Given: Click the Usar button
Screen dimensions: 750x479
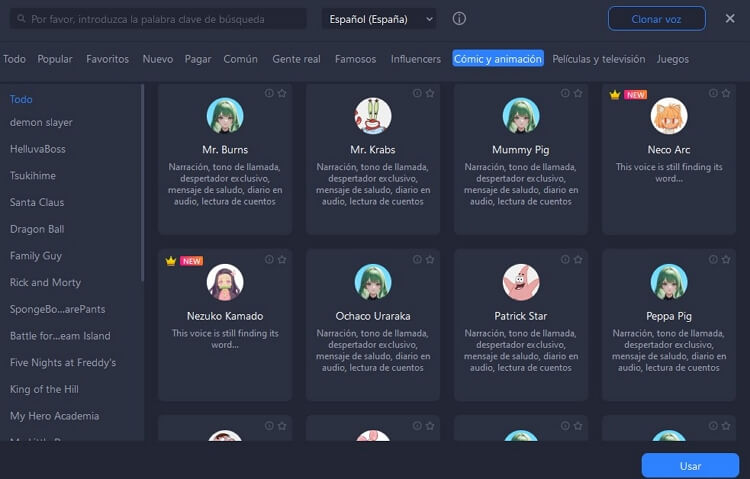Looking at the screenshot, I should pyautogui.click(x=690, y=466).
